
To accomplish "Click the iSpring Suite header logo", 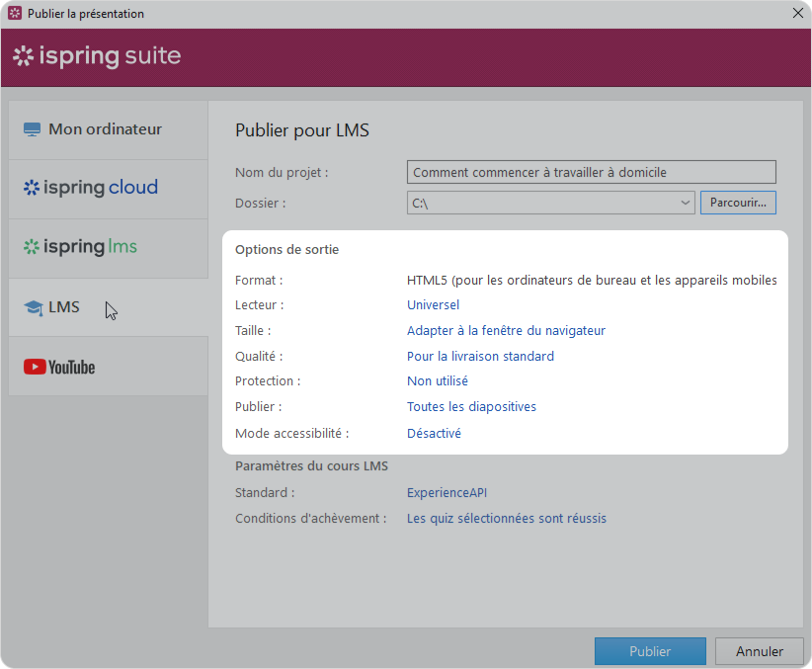I will pyautogui.click(x=97, y=56).
